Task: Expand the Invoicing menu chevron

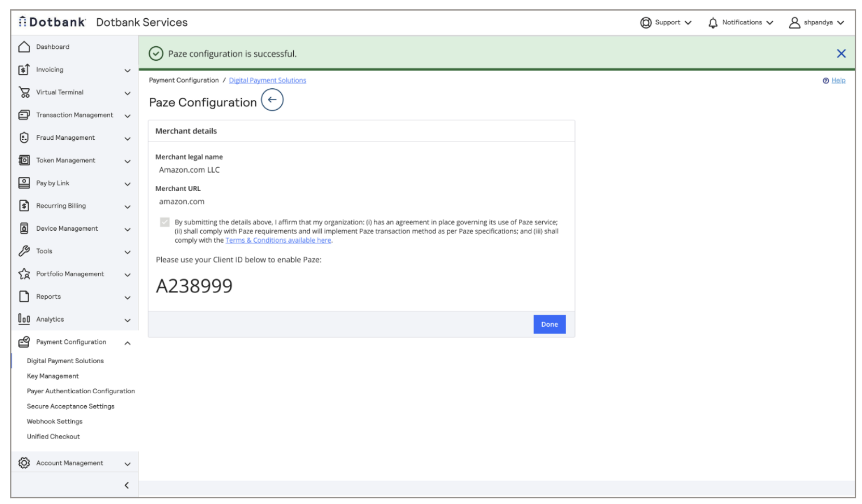Action: tap(127, 70)
